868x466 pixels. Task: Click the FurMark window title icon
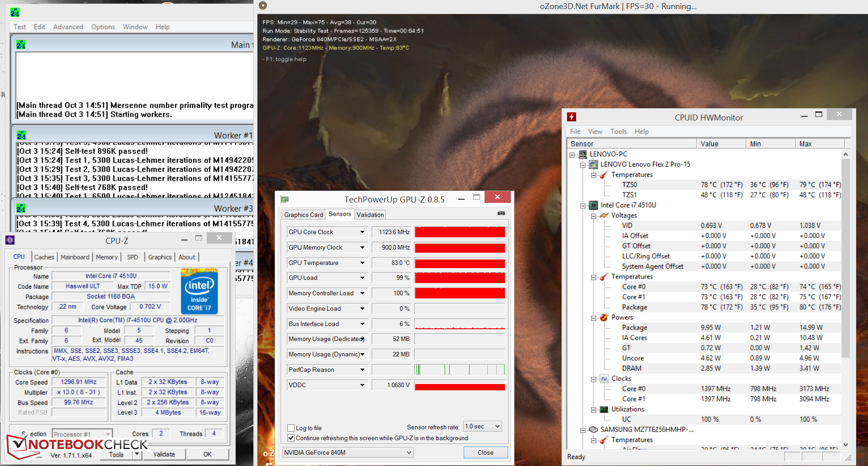263,5
